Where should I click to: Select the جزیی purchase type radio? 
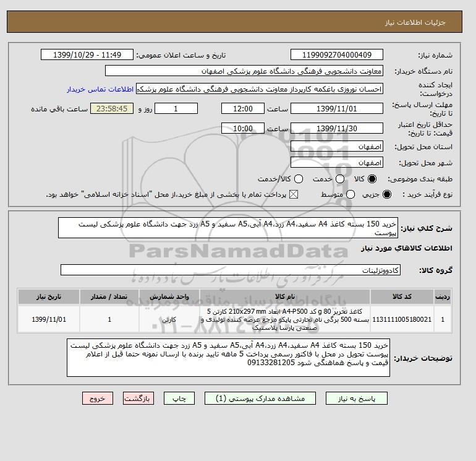[387, 194]
